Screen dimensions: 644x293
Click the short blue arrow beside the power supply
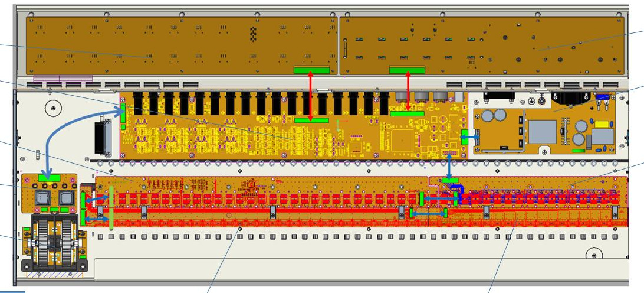(x=469, y=136)
